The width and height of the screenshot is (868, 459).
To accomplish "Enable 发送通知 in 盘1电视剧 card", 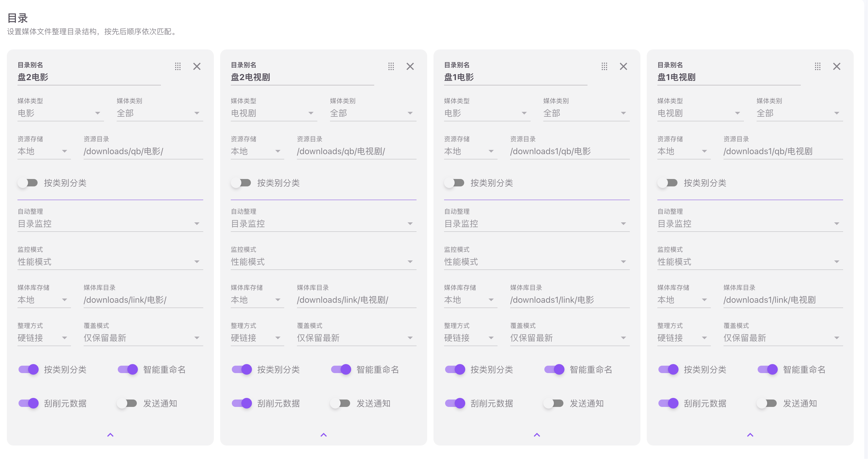I will coord(767,403).
